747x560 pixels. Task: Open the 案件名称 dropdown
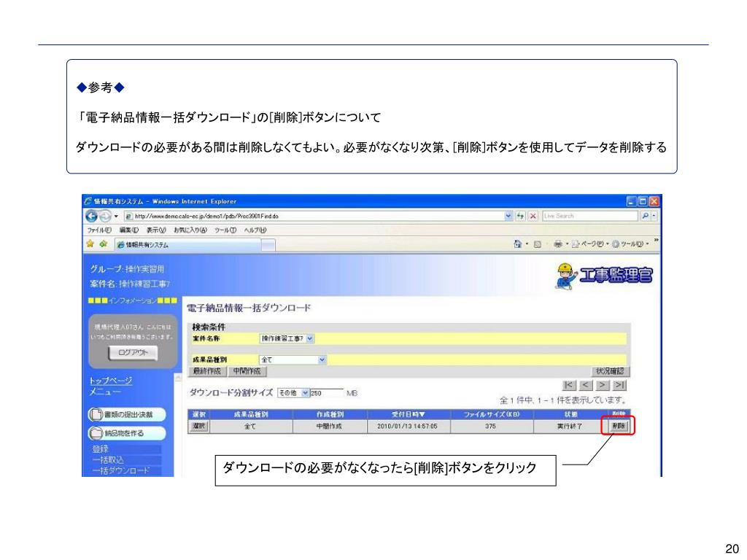[287, 338]
